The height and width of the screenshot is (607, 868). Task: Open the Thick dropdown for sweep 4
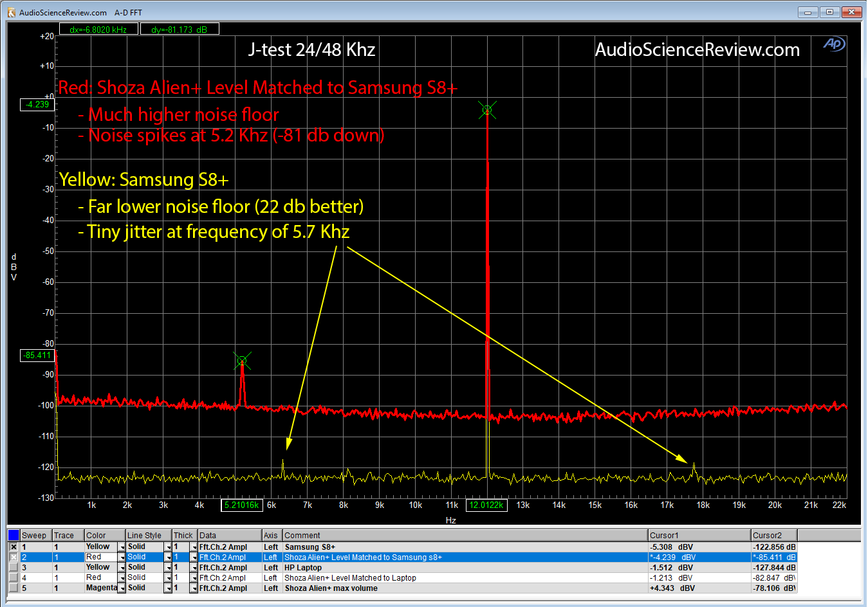(x=194, y=579)
